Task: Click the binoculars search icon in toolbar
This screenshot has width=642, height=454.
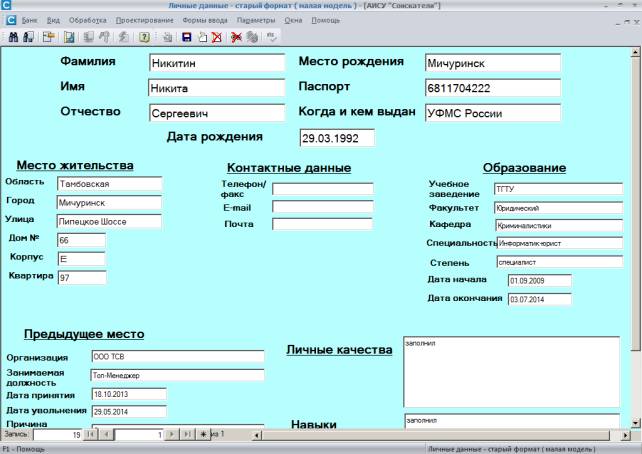Action: (13, 37)
